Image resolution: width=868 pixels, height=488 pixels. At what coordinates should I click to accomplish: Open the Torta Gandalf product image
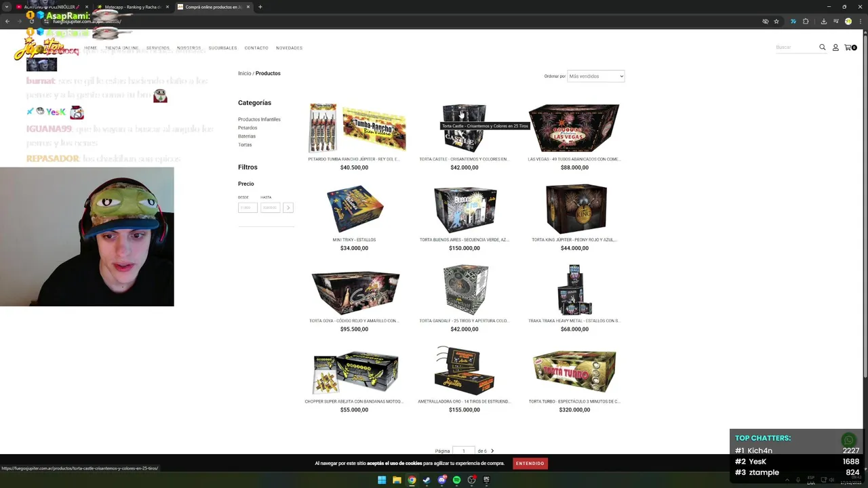(x=465, y=290)
